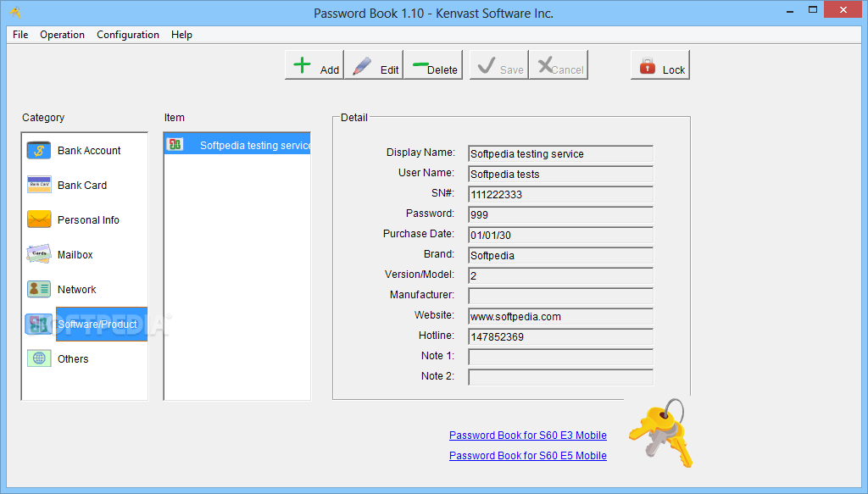Screen dimensions: 868x494
Task: Close the Password Book window
Action: coord(843,10)
